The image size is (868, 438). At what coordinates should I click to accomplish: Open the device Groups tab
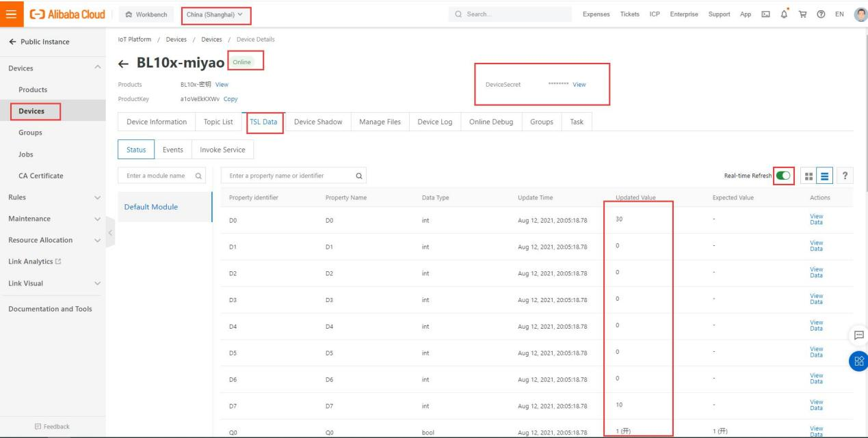542,122
